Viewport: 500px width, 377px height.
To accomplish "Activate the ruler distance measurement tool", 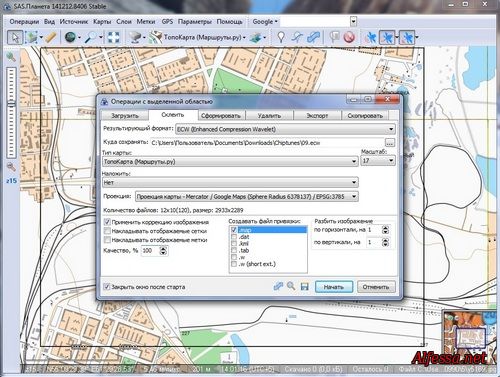I will point(51,37).
